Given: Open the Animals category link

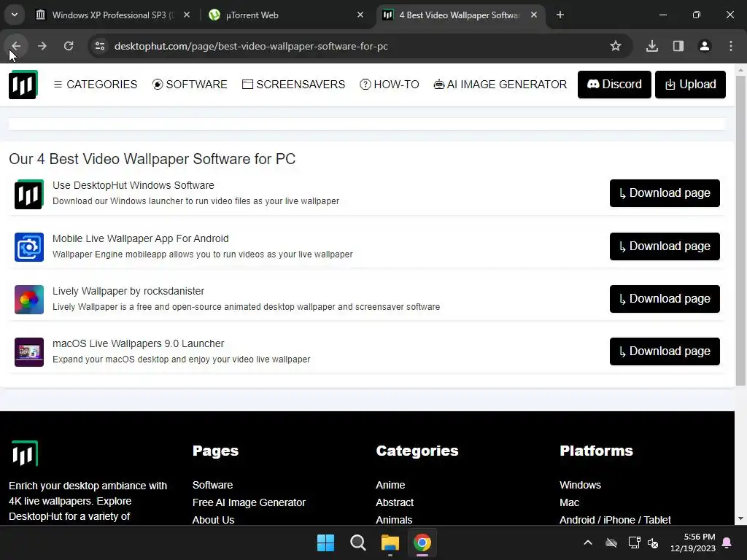Looking at the screenshot, I should tap(394, 520).
